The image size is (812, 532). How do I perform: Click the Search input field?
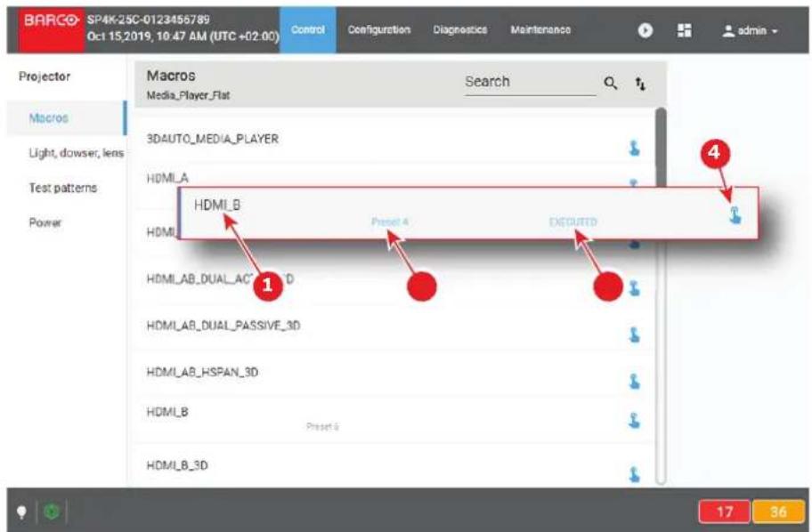[x=531, y=82]
